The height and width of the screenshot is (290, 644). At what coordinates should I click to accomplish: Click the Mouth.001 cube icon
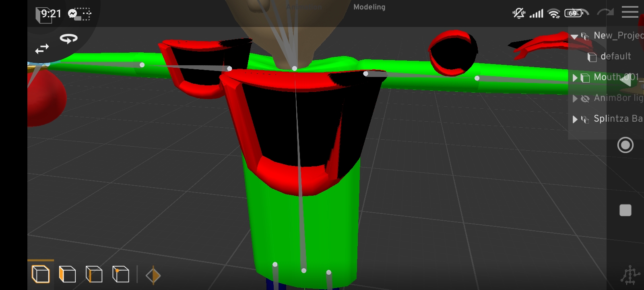(x=585, y=78)
